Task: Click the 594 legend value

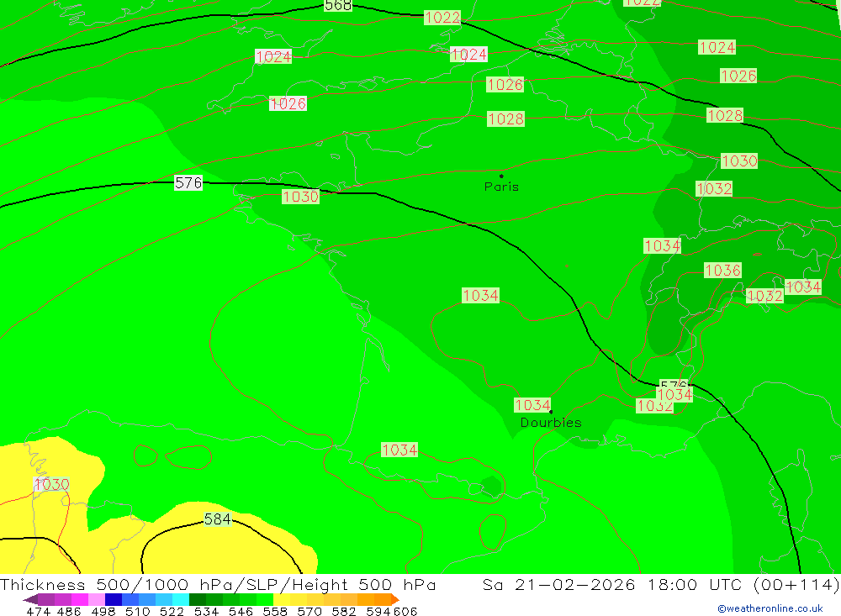Action: (x=378, y=611)
